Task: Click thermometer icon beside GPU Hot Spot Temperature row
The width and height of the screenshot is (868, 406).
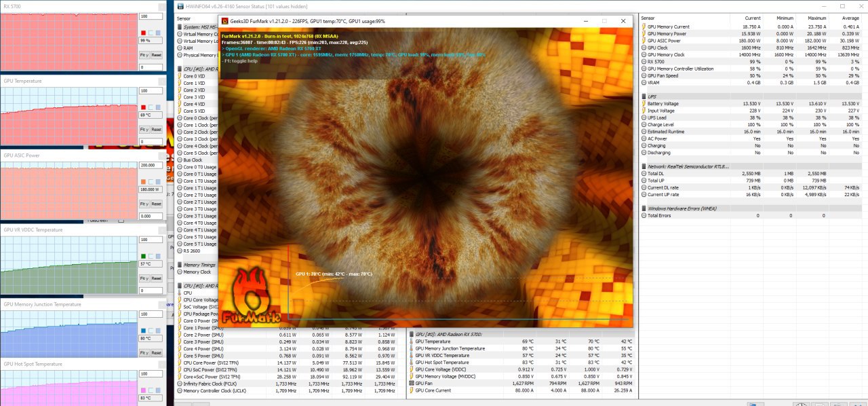Action: [x=410, y=363]
